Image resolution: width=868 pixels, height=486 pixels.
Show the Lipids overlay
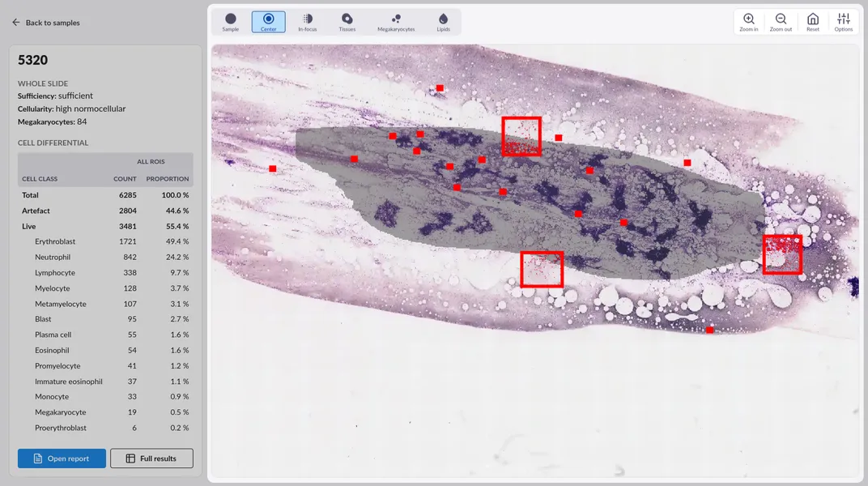(443, 22)
